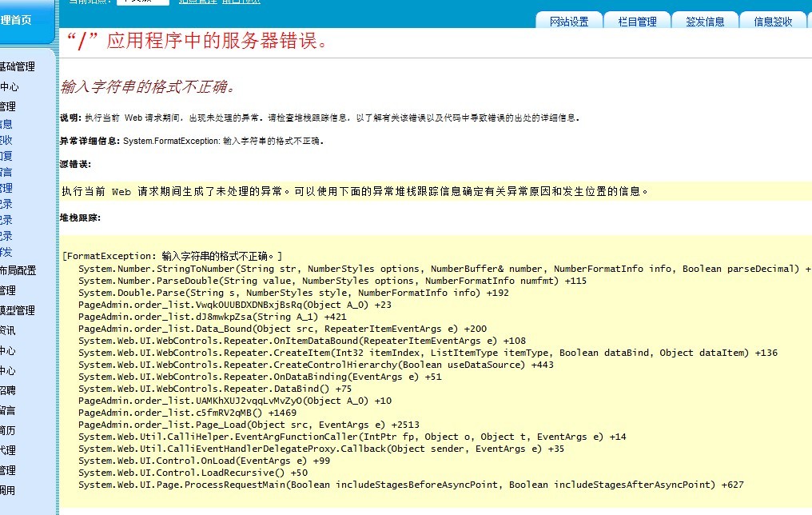Viewport: 812px width, 515px height.
Task: Select the 调用 item at sidebar bottom
Action: (8, 490)
